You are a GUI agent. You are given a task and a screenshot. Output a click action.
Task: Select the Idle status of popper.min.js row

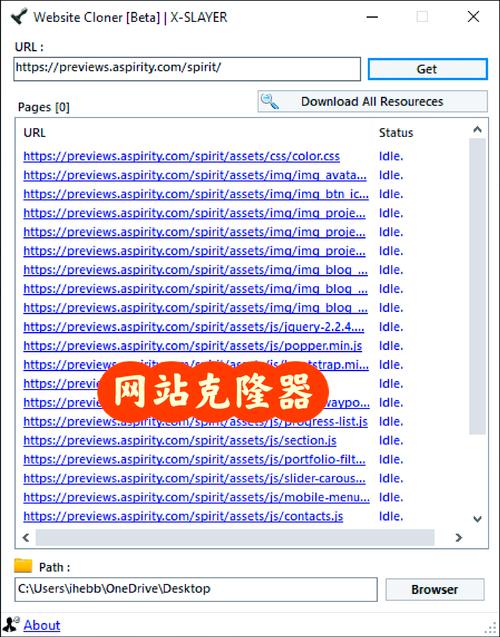[391, 346]
